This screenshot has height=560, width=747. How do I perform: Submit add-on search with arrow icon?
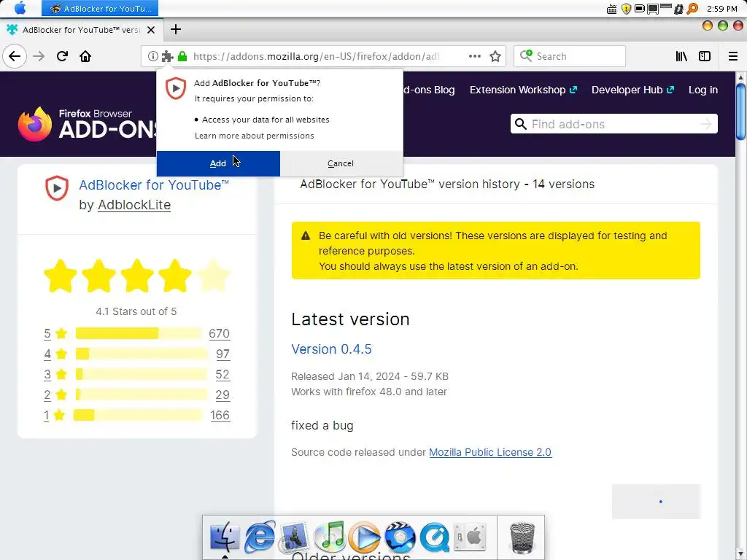tap(706, 124)
